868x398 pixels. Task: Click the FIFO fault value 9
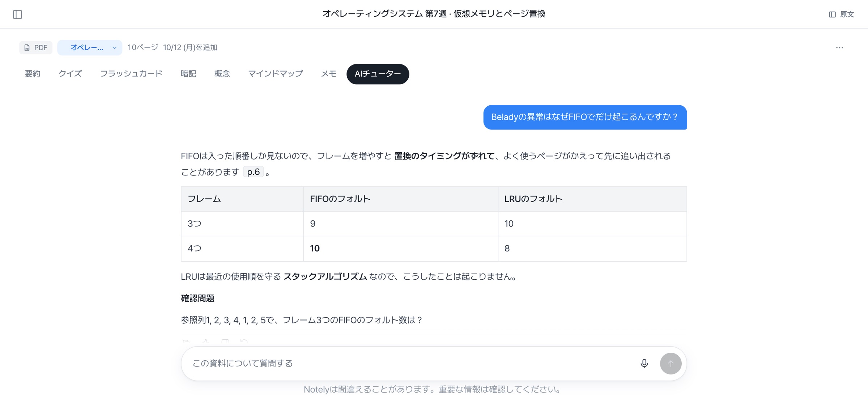coord(400,224)
